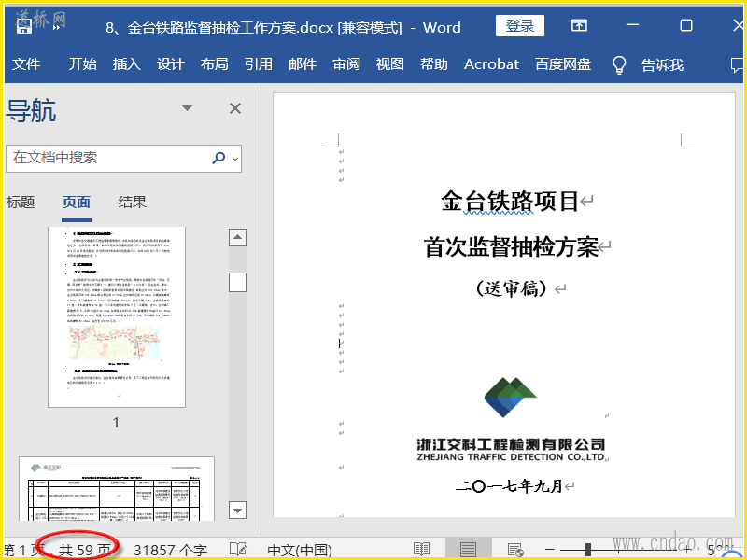Viewport: 747px width, 560px height.
Task: Open the 插入 ribbon tab
Action: click(x=126, y=64)
